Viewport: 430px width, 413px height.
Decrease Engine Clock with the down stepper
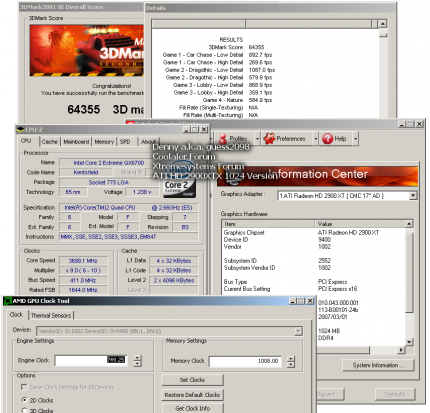[x=137, y=364]
